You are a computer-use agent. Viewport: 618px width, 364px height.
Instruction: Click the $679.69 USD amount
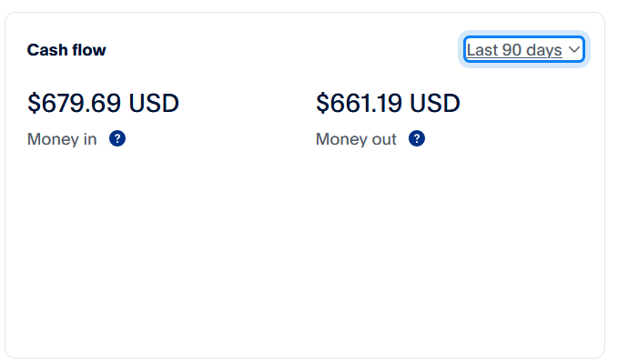(x=103, y=104)
